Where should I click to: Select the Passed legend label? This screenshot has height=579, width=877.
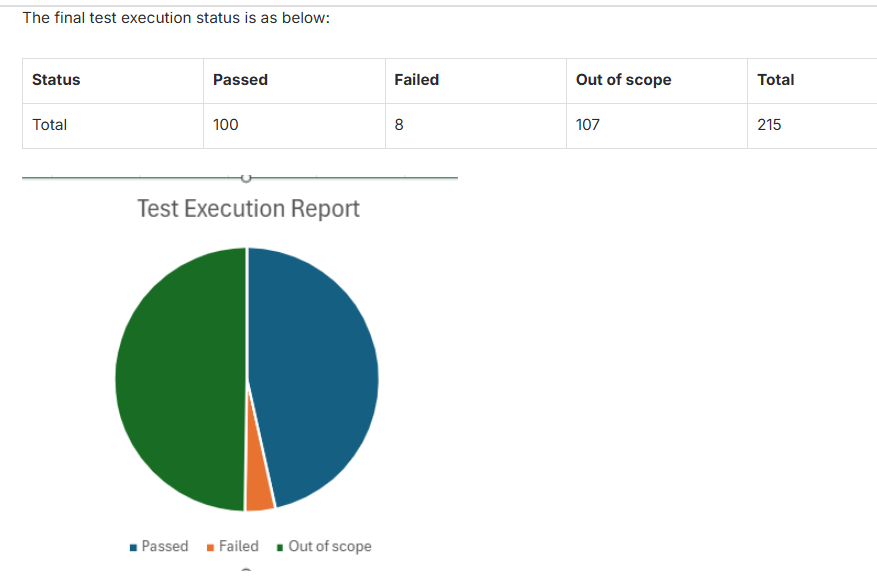pyautogui.click(x=165, y=546)
